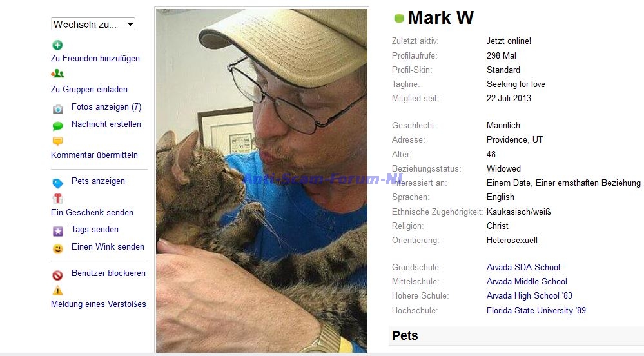Open Arvada SDA School link
644x356 pixels.
click(523, 267)
